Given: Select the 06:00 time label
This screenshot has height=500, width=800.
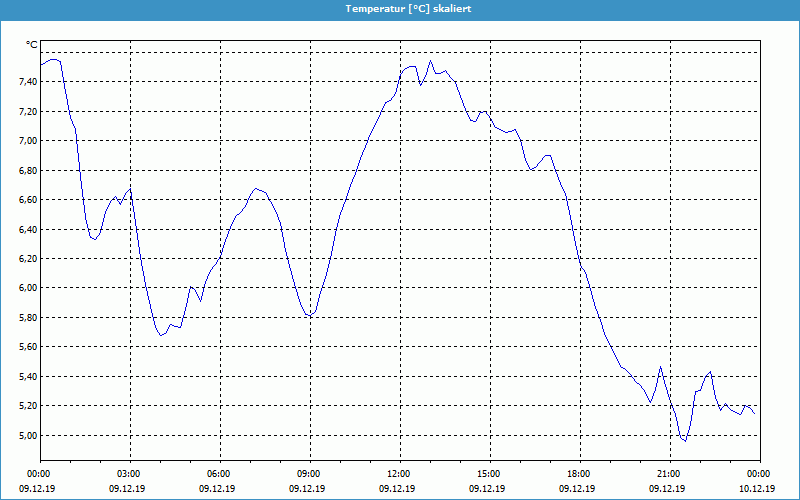Looking at the screenshot, I should point(219,474).
